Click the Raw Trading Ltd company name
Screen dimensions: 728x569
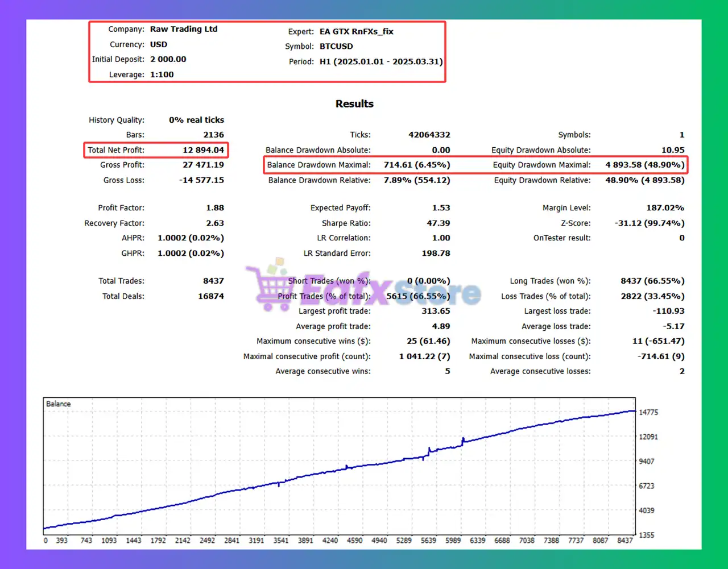[184, 29]
